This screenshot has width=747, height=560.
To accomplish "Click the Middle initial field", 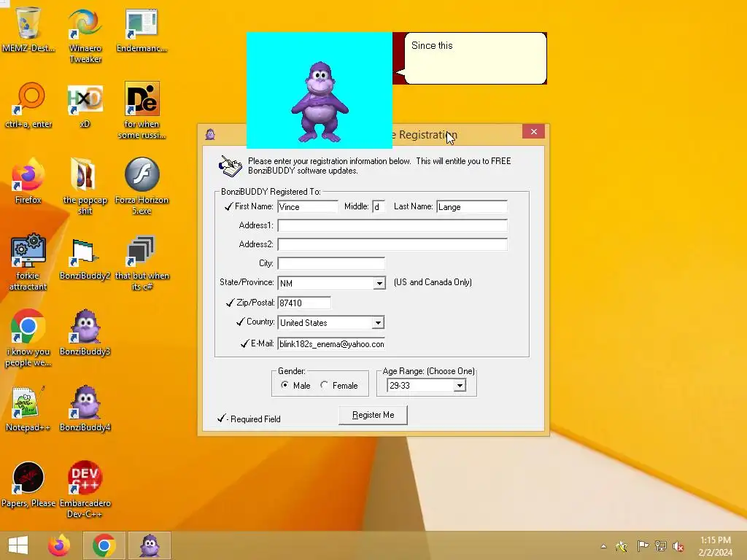I will [379, 206].
